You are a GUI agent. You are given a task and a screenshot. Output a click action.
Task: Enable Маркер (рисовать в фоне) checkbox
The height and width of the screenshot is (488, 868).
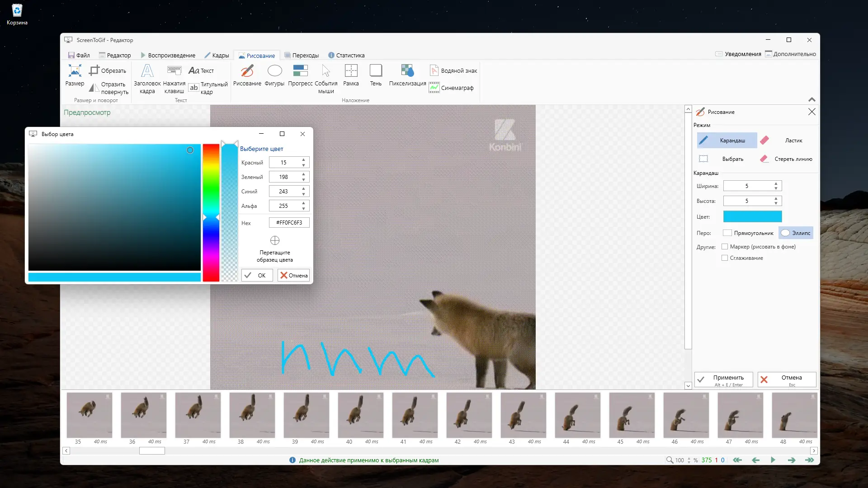tap(725, 247)
